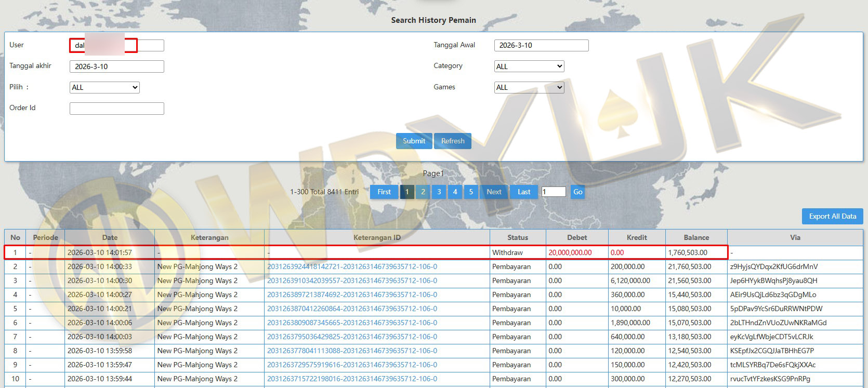Screen dimensions: 868x388
Task: Click the Order Id input field
Action: [117, 108]
